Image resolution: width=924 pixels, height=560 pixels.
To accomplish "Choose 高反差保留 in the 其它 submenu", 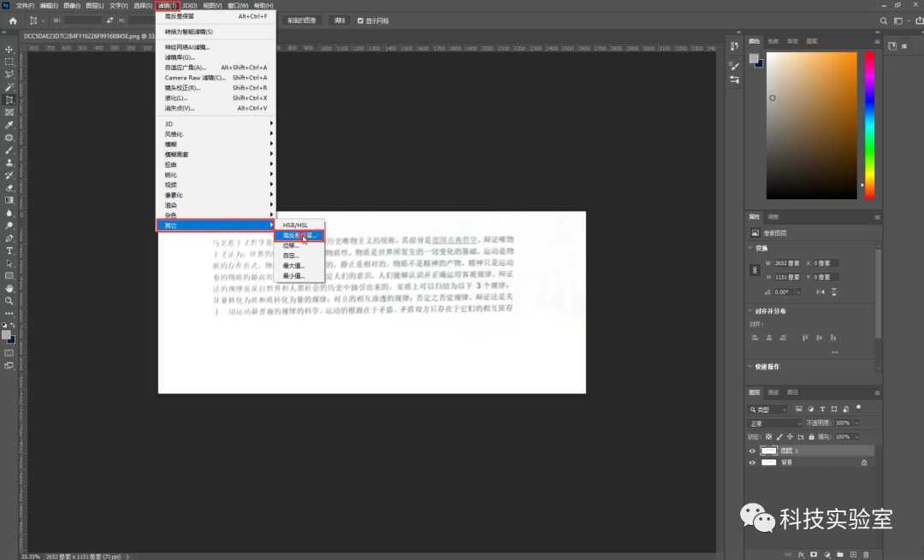I will point(299,234).
